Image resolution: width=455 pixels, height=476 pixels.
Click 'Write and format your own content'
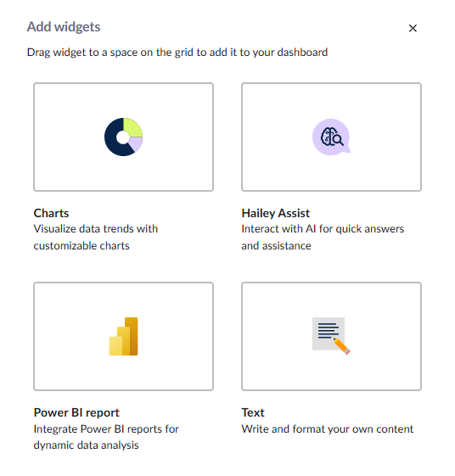pyautogui.click(x=328, y=429)
